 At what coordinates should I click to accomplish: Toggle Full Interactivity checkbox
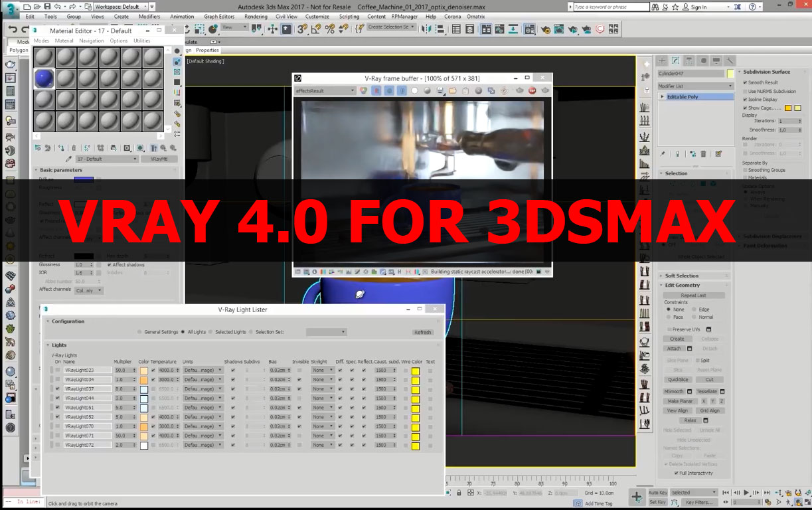[676, 473]
